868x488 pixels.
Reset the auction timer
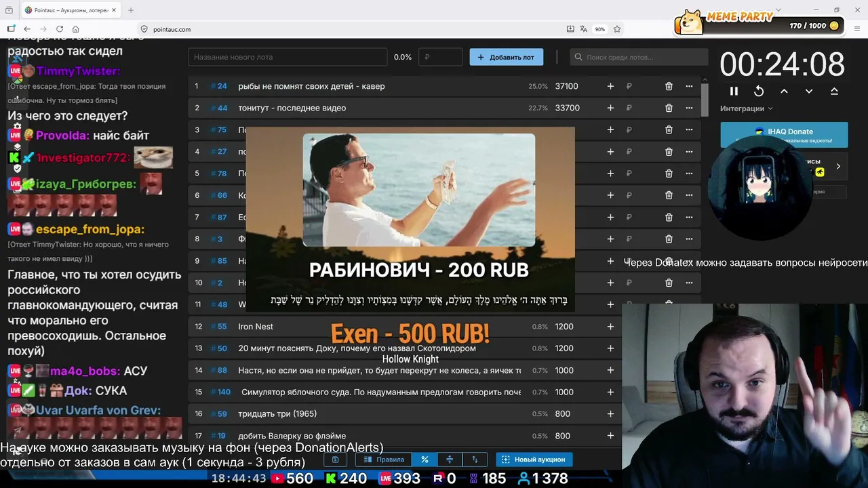tap(759, 91)
